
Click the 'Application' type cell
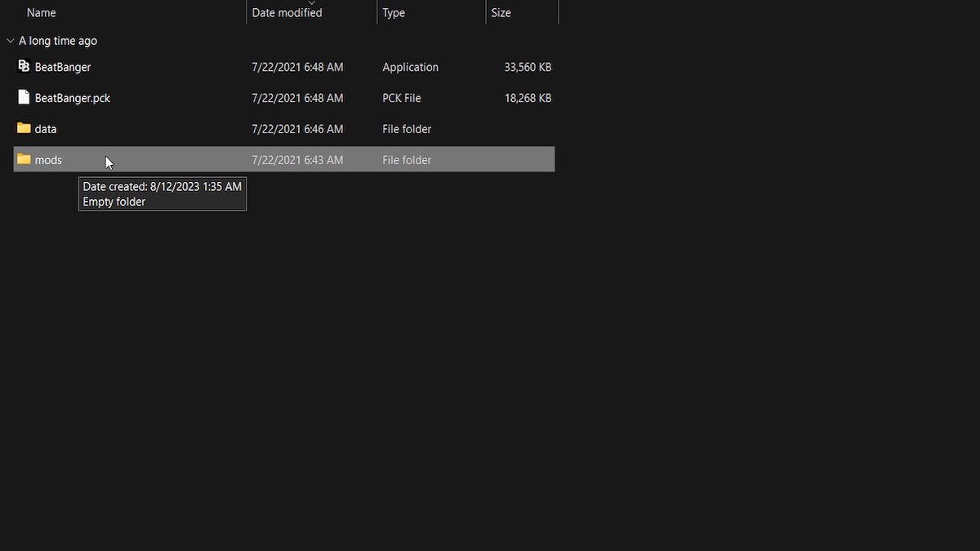pyautogui.click(x=410, y=67)
